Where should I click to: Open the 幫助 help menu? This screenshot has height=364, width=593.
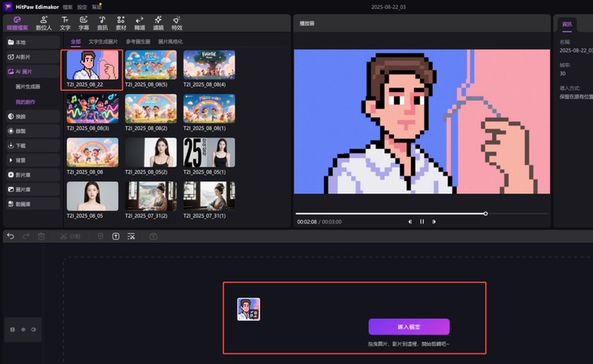click(x=96, y=6)
